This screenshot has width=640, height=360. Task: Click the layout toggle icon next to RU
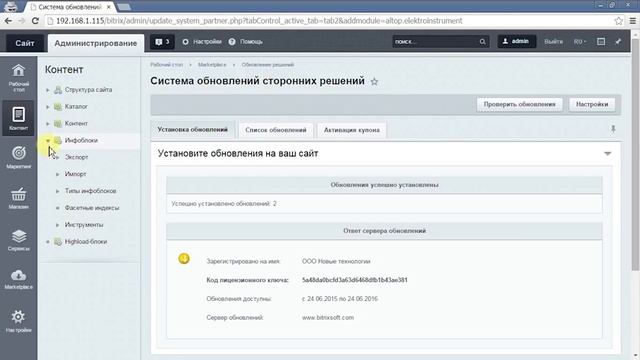[x=601, y=41]
